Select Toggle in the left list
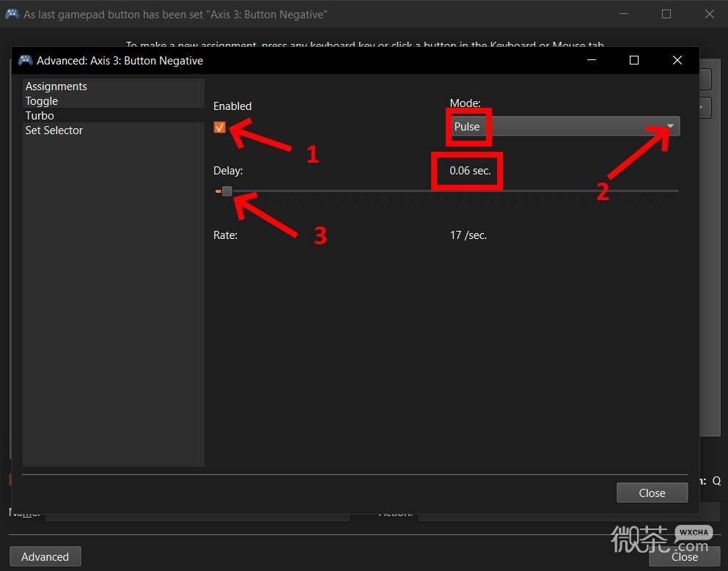Viewport: 728px width, 571px height. (114, 100)
